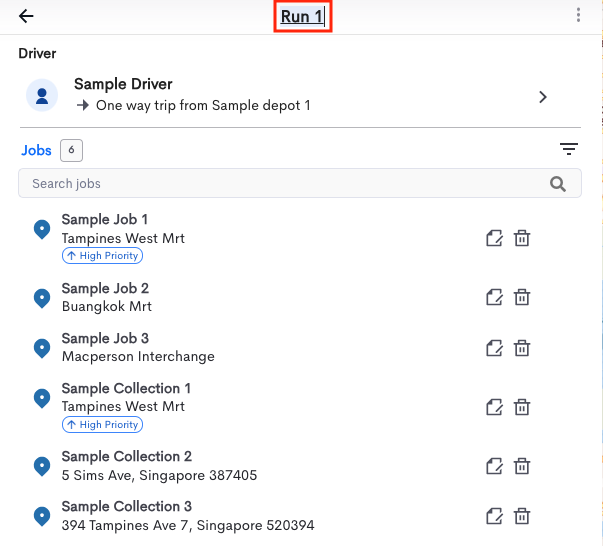Click High Priority tag on Sample Job 1
This screenshot has width=603, height=546.
pos(102,256)
